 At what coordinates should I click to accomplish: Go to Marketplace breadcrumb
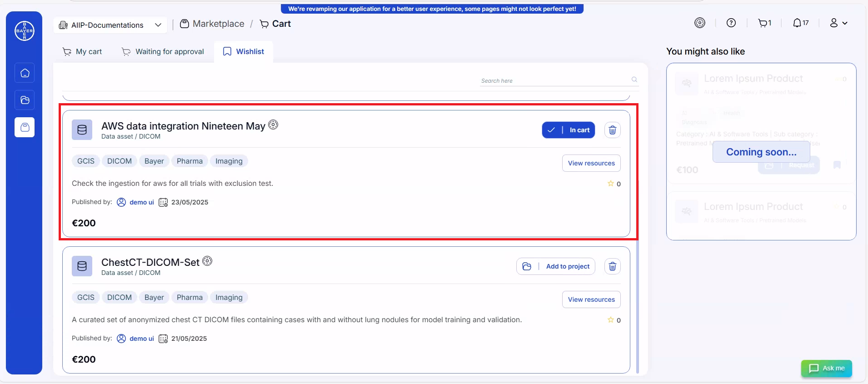pyautogui.click(x=212, y=24)
